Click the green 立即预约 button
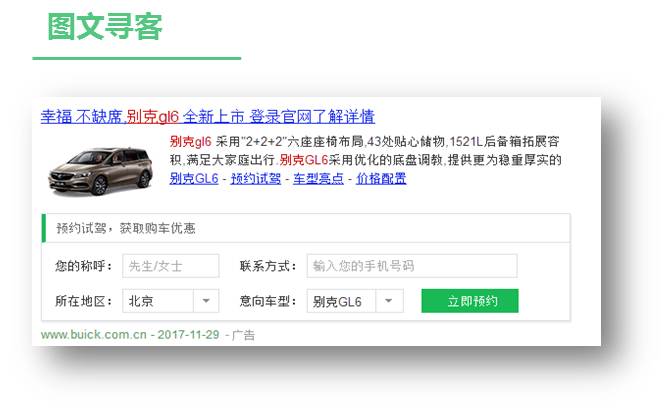The image size is (666, 411). pyautogui.click(x=470, y=301)
